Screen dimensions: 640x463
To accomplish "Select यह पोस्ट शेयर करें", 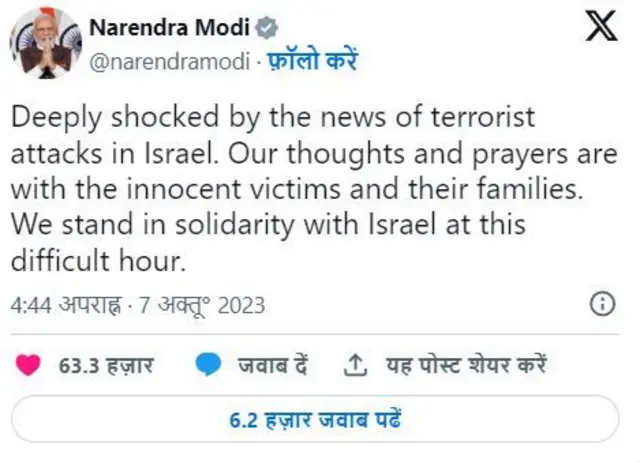I will 466,367.
